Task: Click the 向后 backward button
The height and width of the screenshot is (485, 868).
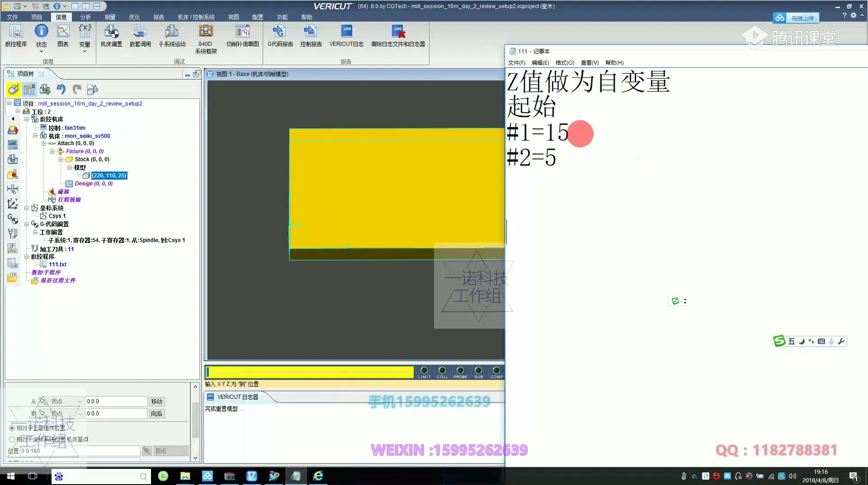Action: [x=157, y=413]
